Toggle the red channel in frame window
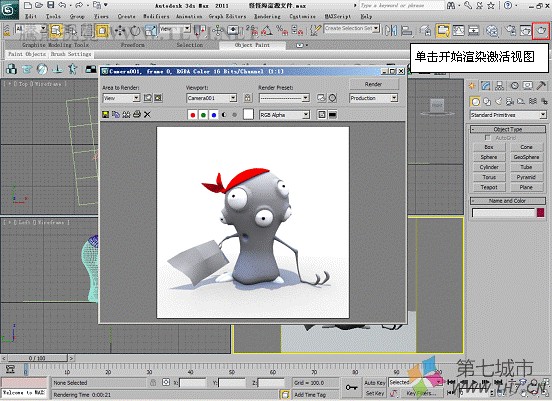This screenshot has width=552, height=401. point(193,115)
